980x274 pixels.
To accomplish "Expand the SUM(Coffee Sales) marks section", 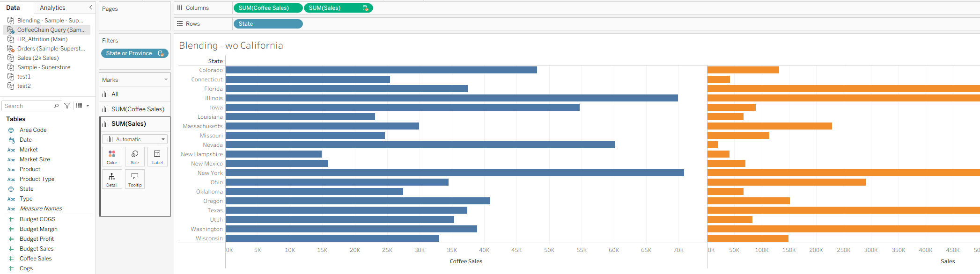I will [x=138, y=109].
